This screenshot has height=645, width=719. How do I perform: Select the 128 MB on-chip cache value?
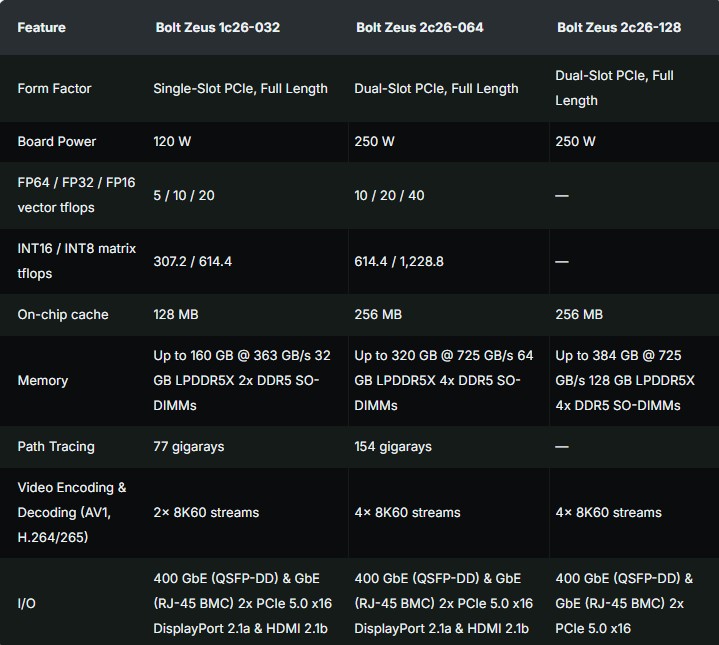176,314
